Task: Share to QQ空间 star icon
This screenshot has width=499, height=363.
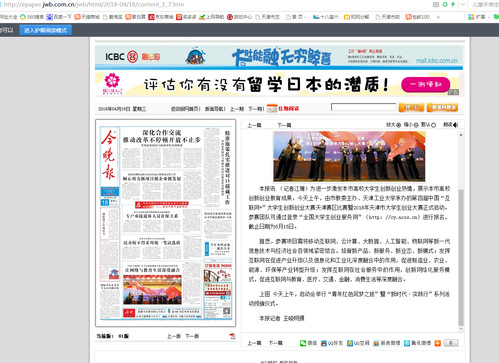Action: click(350, 343)
